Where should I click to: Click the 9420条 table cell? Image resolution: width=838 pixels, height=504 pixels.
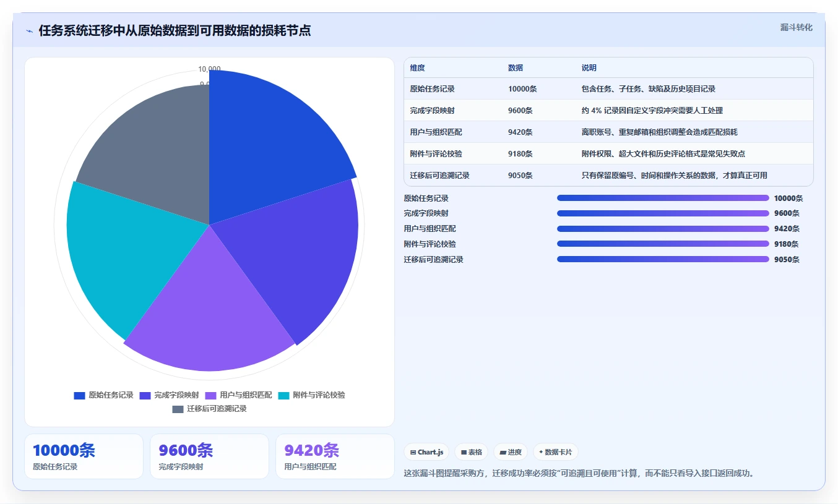(x=521, y=132)
